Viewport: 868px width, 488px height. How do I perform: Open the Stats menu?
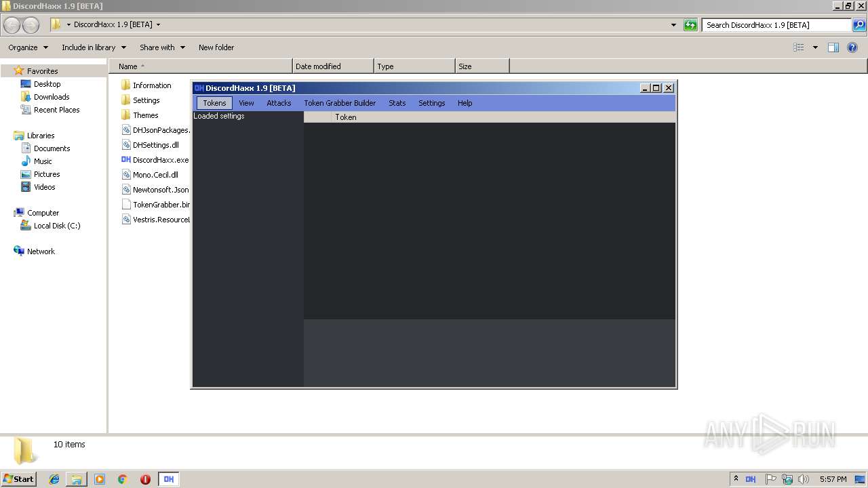click(x=397, y=103)
